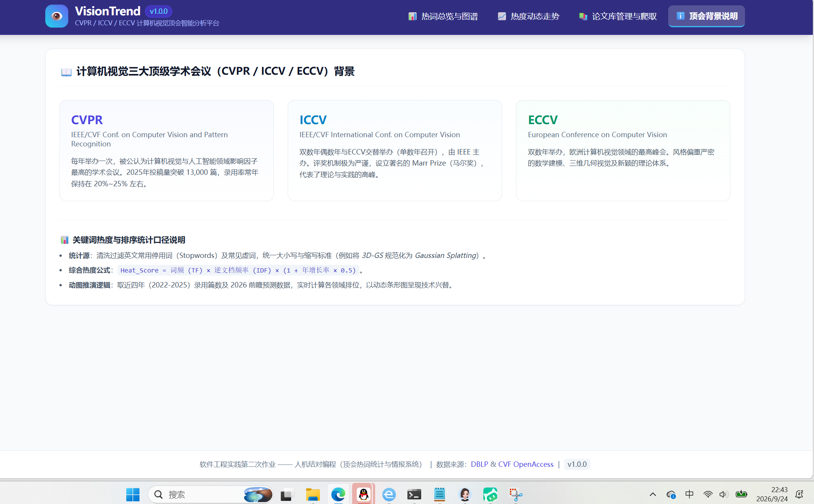Click the 动图推演逻辑 bullet label
The image size is (814, 504).
[x=89, y=285]
